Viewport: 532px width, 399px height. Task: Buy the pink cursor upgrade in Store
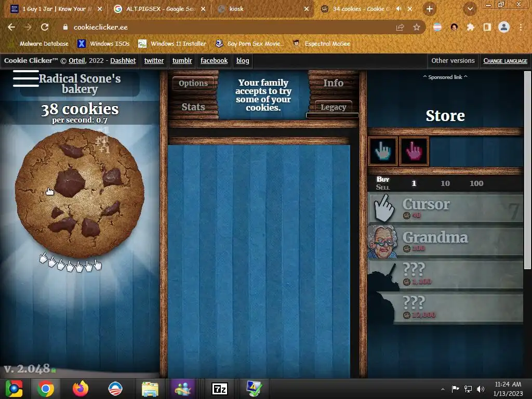point(414,151)
